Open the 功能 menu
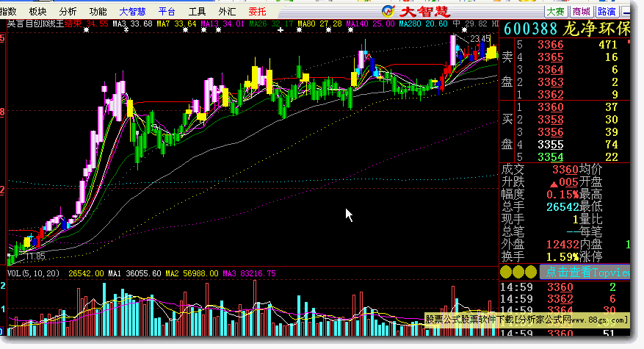Viewport: 644px width, 349px height. pyautogui.click(x=98, y=12)
